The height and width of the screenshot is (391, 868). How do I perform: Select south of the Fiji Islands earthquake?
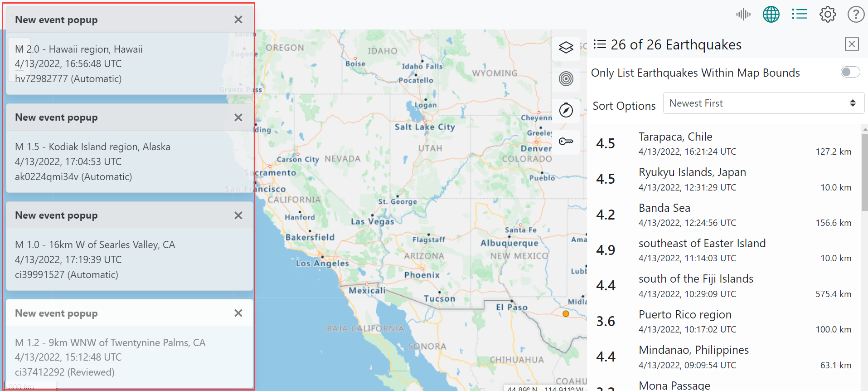723,285
